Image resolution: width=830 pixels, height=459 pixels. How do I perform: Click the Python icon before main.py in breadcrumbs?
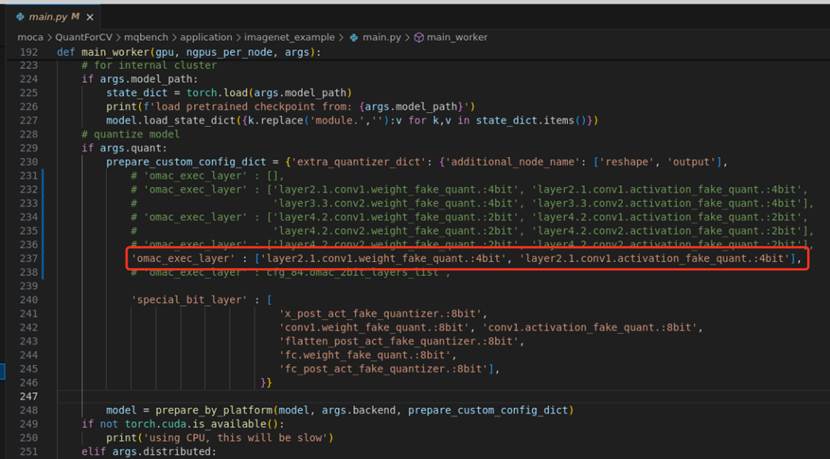pyautogui.click(x=353, y=37)
